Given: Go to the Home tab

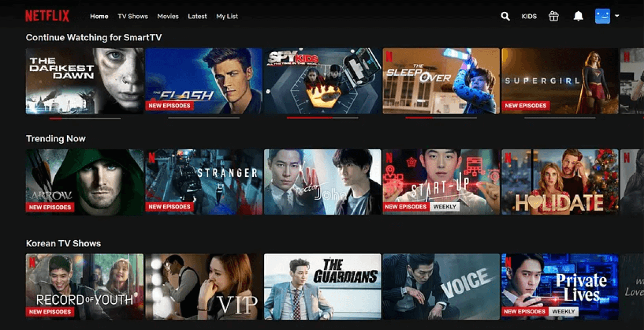Looking at the screenshot, I should [99, 16].
